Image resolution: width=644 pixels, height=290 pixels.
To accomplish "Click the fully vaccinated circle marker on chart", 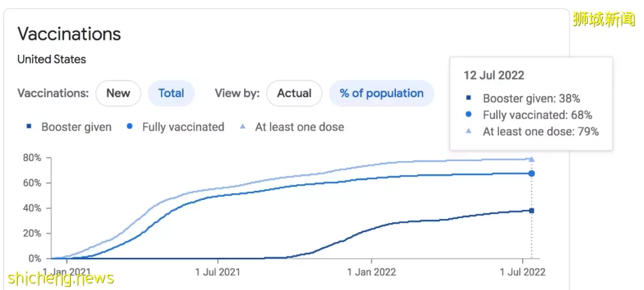I will coord(531,173).
